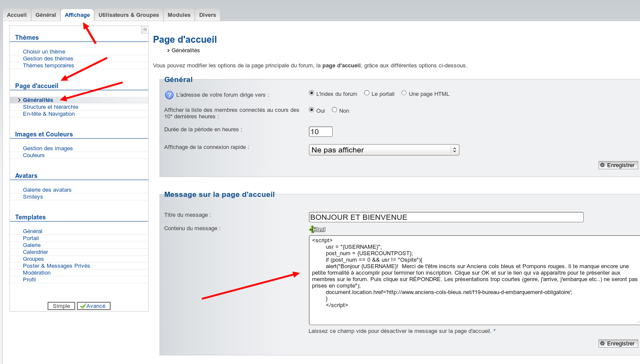Collapse the left sidebar with arrow icon
Image resolution: width=640 pixels, height=364 pixels.
tap(144, 29)
